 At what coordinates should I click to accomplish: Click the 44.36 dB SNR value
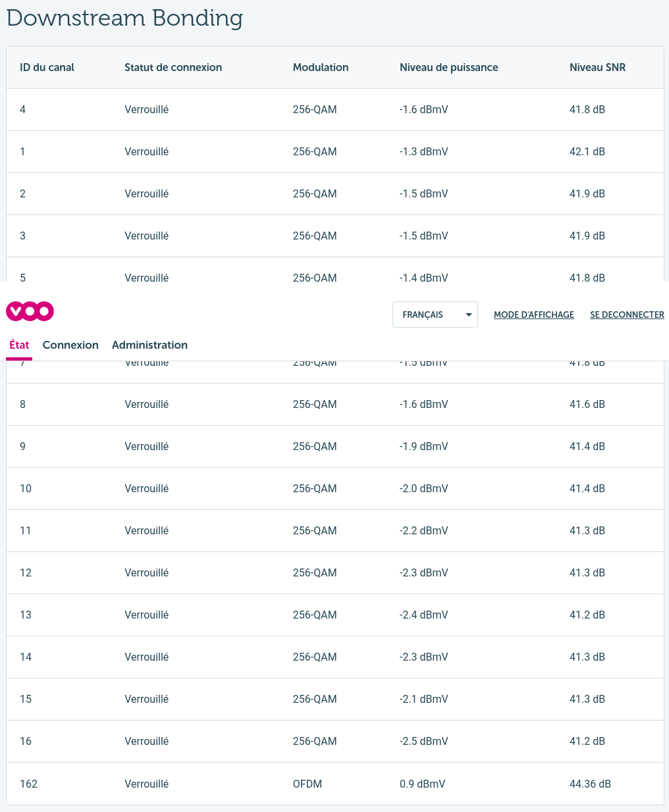[x=590, y=784]
